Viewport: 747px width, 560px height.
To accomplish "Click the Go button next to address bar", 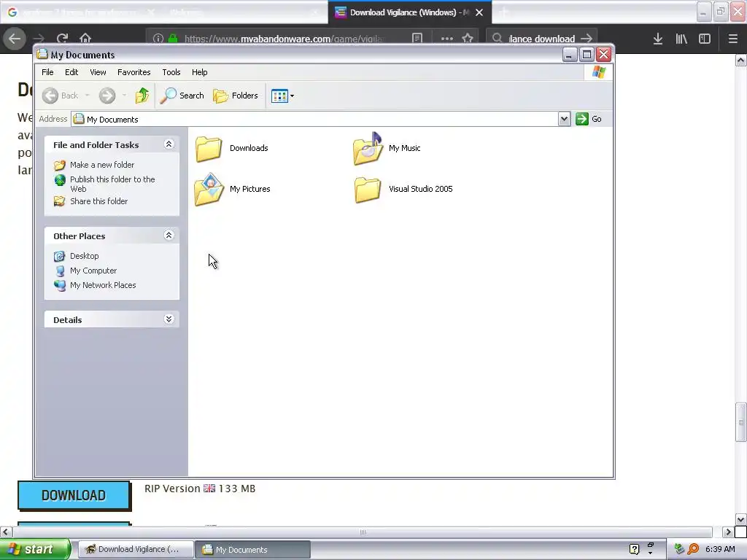I will (589, 119).
